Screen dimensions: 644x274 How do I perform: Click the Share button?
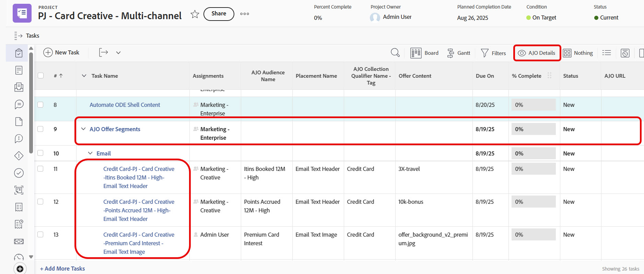pos(219,14)
